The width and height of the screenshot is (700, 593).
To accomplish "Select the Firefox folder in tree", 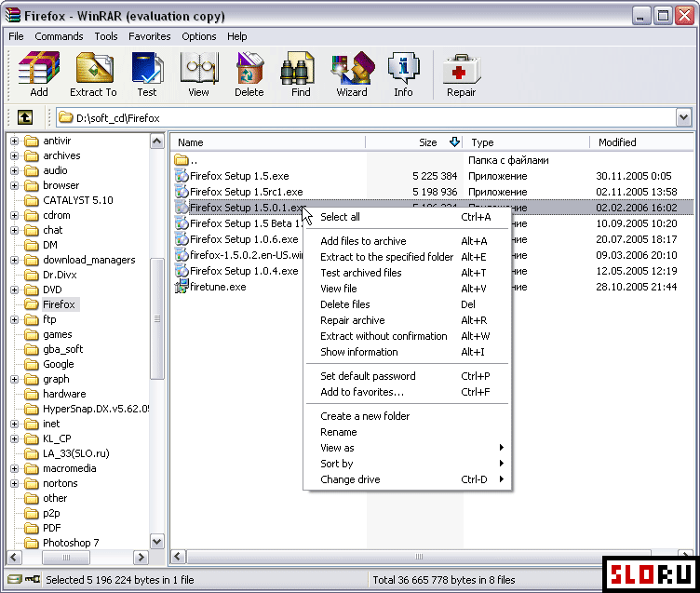I will [59, 304].
